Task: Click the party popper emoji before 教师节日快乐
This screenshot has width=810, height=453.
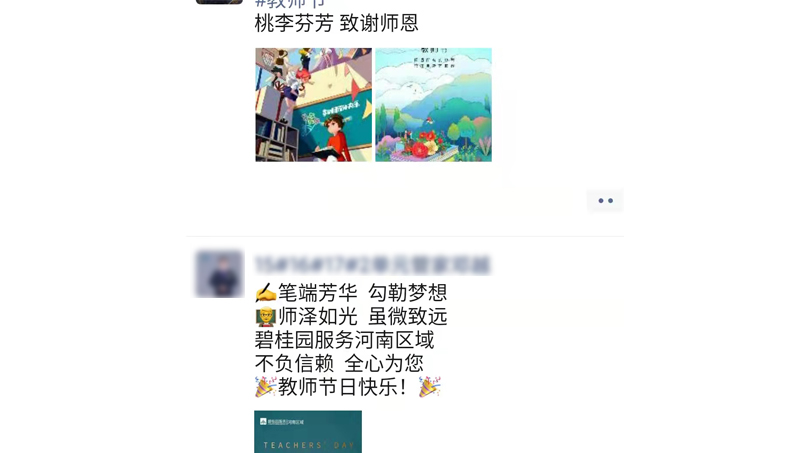Action: (266, 387)
